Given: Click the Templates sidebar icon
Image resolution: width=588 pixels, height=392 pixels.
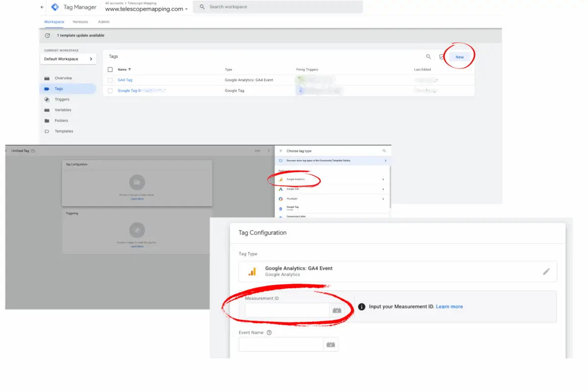Looking at the screenshot, I should pos(47,131).
